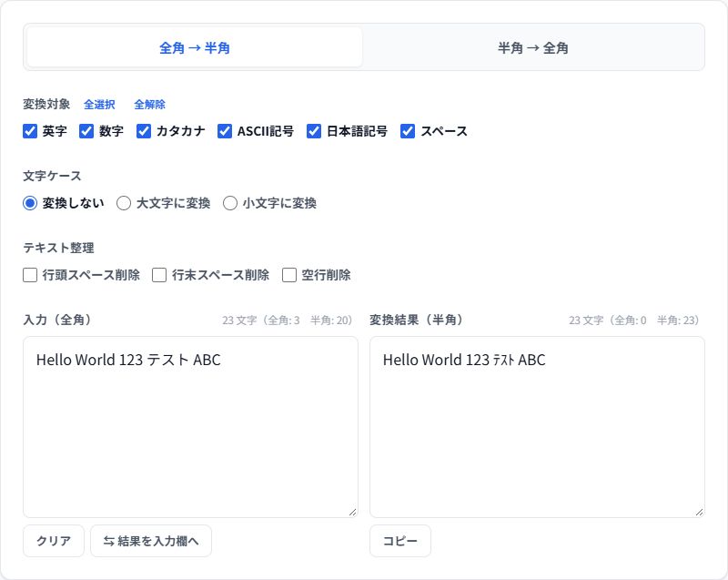
Task: Enable 行頭スペース削除 checkbox
Action: tap(30, 275)
